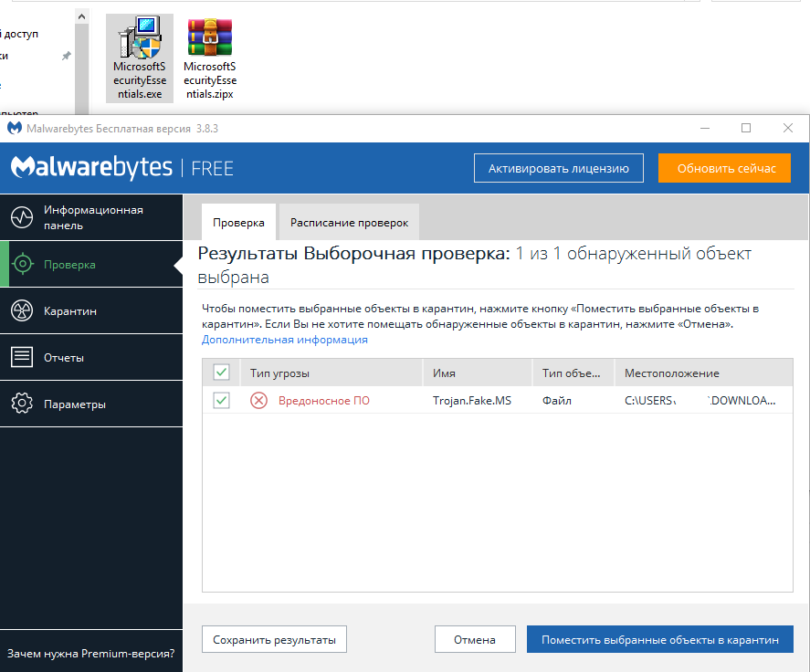Sort by Тип объекта column header
810x672 pixels.
pyautogui.click(x=573, y=373)
